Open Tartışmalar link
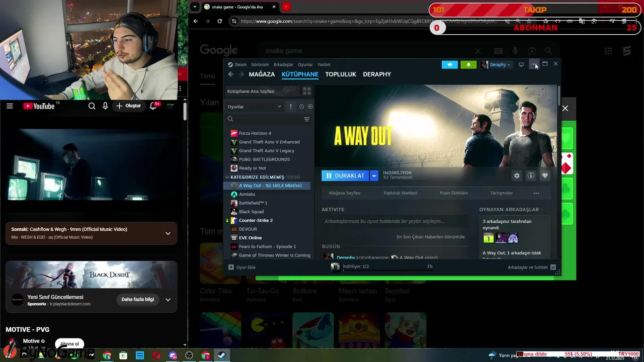This screenshot has width=644, height=362. [502, 193]
